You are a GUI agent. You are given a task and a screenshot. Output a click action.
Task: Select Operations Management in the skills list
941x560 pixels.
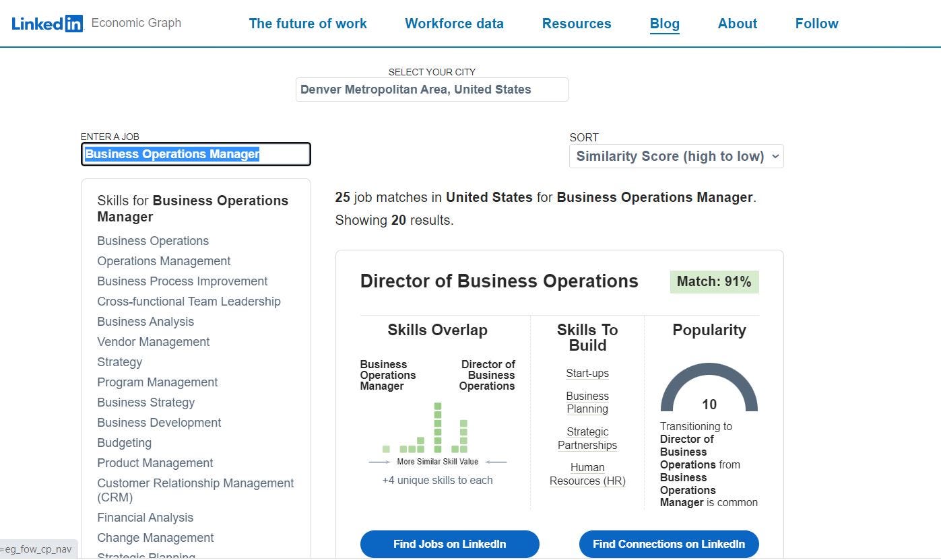tap(164, 261)
